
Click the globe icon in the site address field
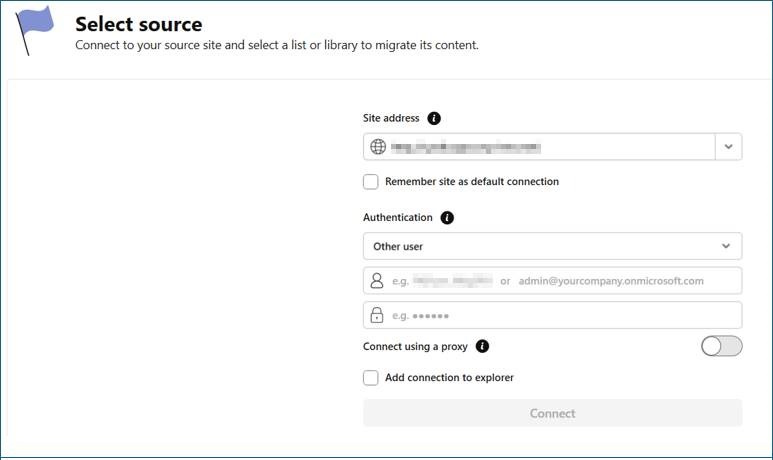[x=378, y=147]
